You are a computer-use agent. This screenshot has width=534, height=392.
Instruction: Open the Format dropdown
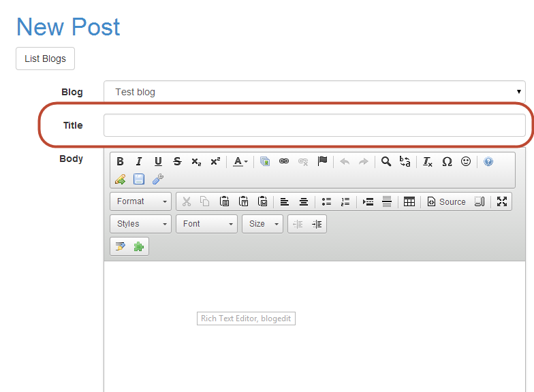[141, 201]
